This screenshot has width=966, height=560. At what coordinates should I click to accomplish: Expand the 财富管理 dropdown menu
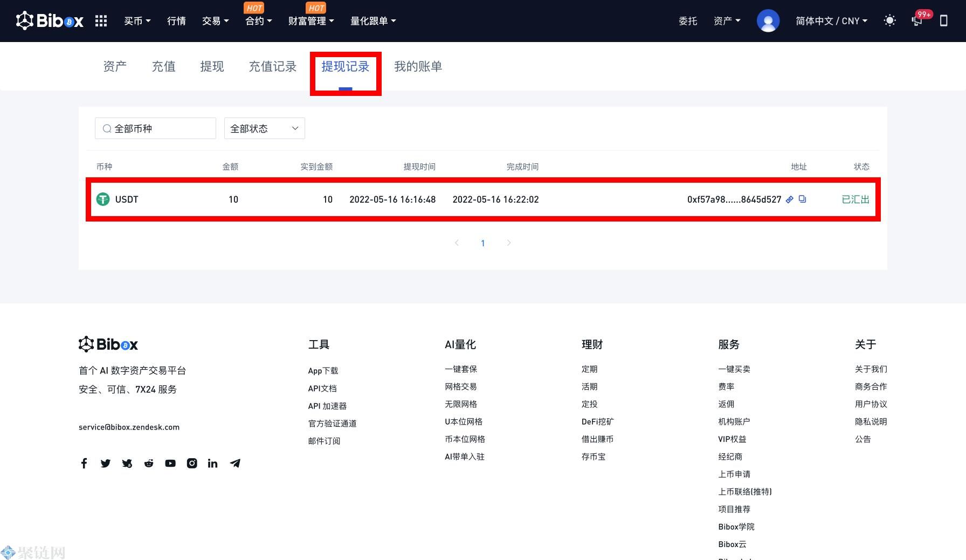pos(311,21)
